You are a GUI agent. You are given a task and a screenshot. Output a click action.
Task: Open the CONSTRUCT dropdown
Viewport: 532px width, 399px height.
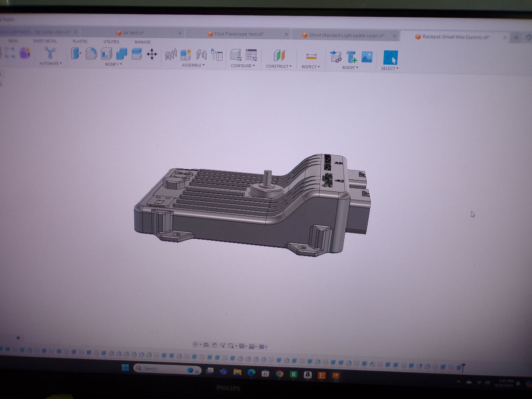[279, 67]
